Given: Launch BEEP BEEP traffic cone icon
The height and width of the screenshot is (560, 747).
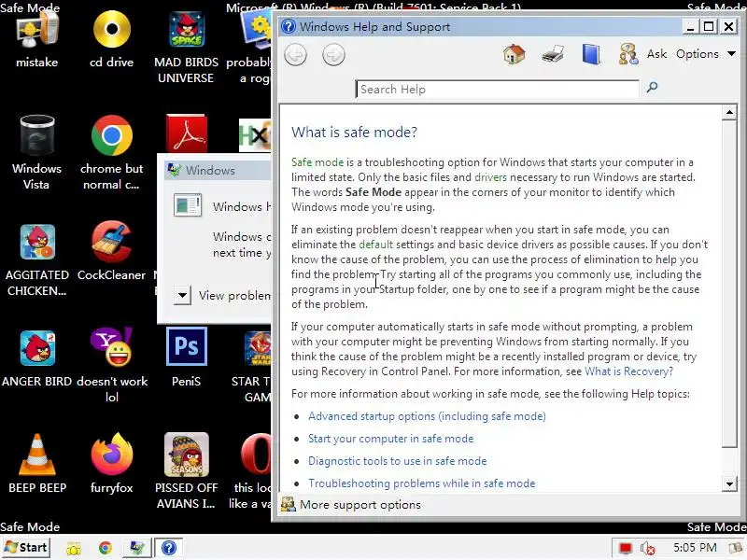Looking at the screenshot, I should point(37,464).
